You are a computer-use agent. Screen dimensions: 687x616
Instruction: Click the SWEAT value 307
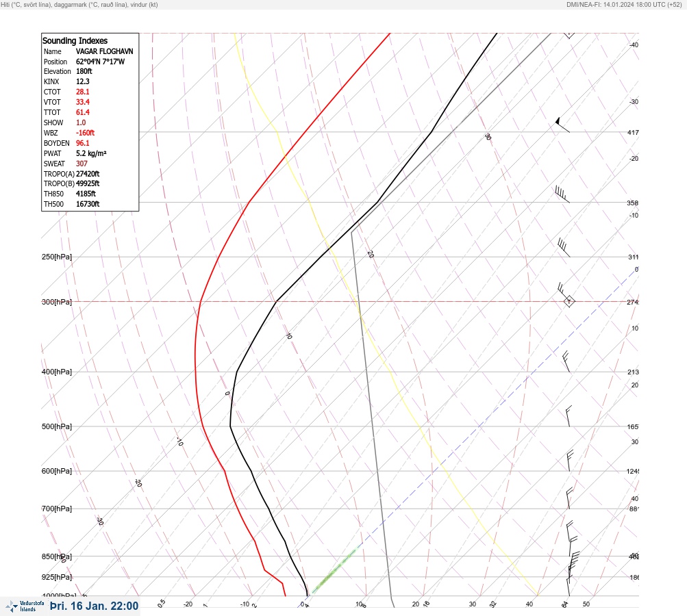pos(82,164)
